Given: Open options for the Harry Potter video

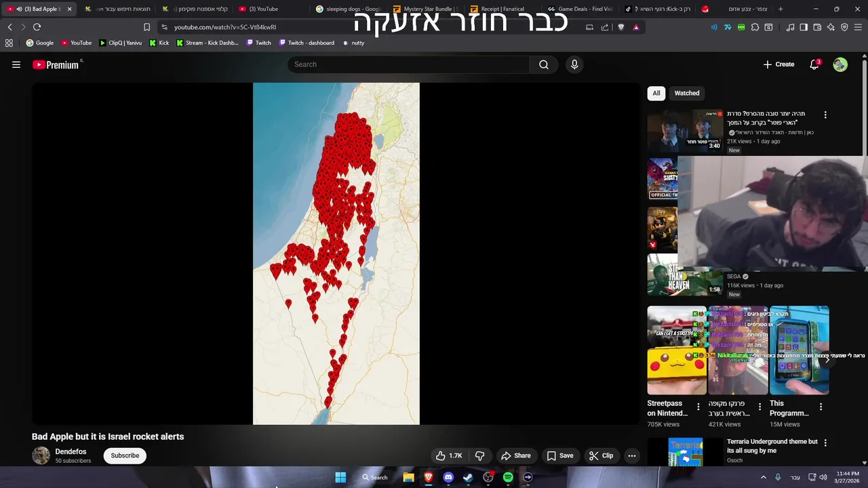Looking at the screenshot, I should [x=825, y=115].
